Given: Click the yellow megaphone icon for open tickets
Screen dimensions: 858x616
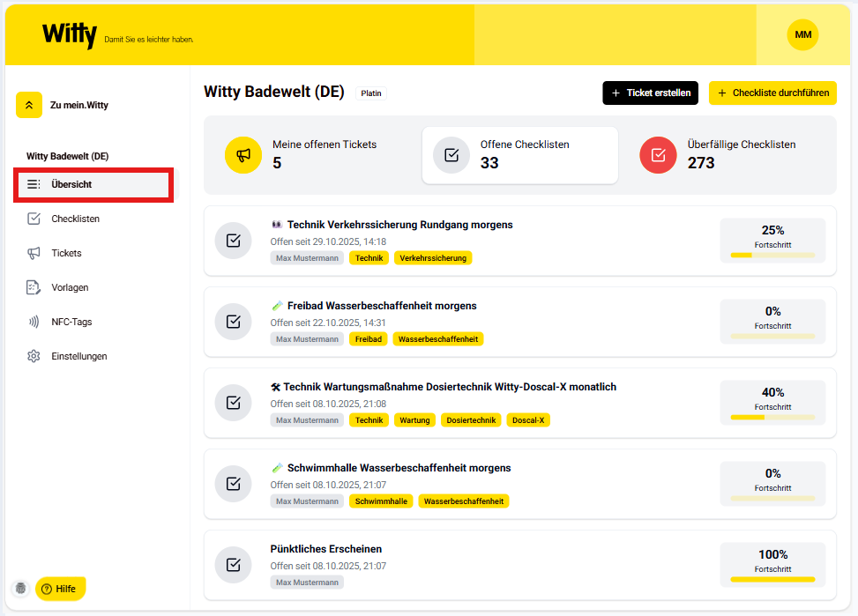Looking at the screenshot, I should point(243,155).
